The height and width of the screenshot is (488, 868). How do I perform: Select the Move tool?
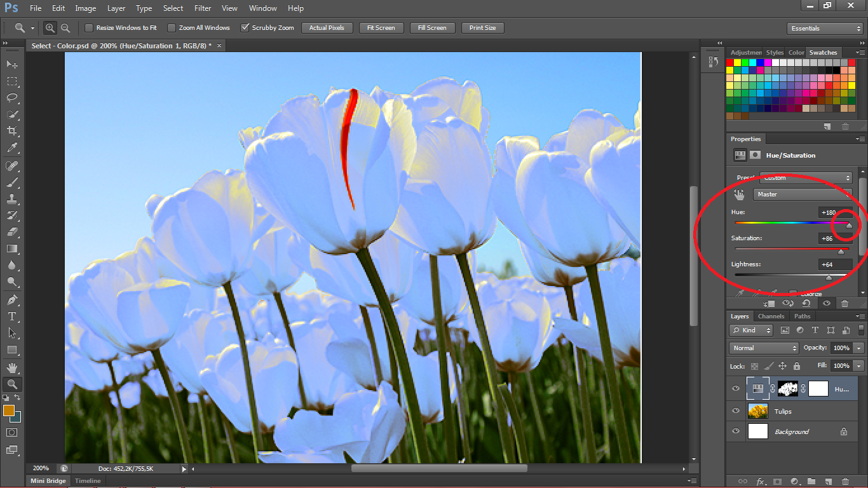12,64
